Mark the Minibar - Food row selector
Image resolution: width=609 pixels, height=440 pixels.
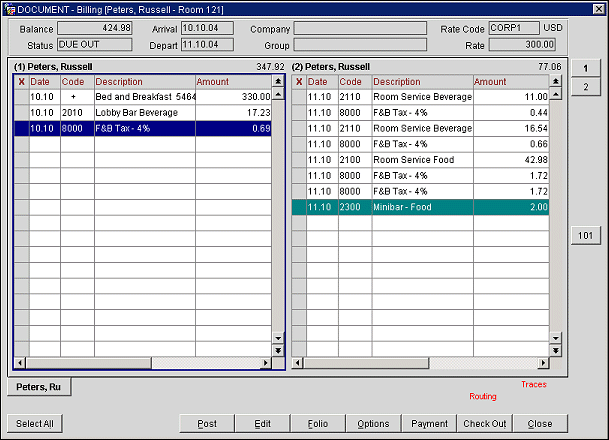tap(299, 207)
